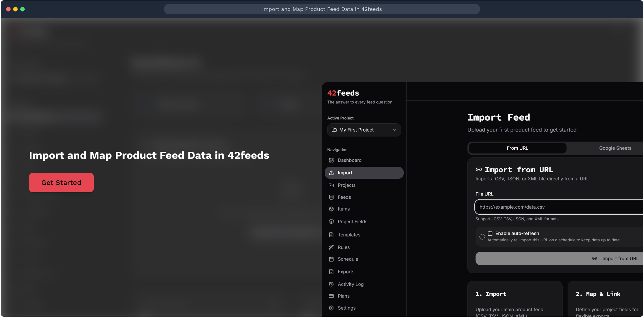Click the Import upload icon in sidebar
Screen dimensions: 644x317
tap(331, 173)
